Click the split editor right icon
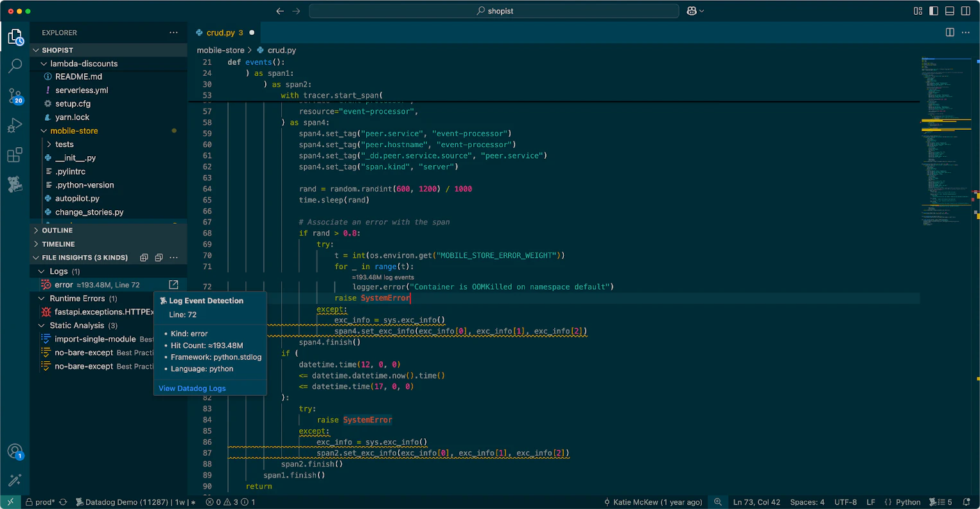 (x=950, y=32)
